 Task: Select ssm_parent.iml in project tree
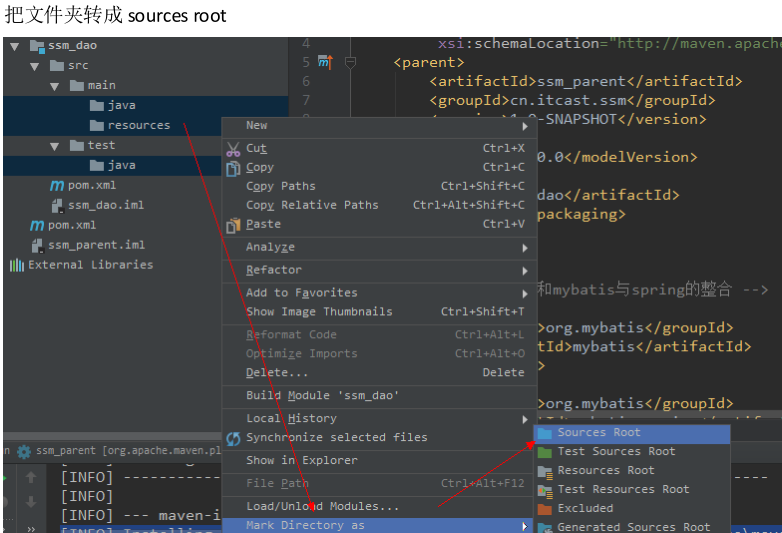pos(96,245)
